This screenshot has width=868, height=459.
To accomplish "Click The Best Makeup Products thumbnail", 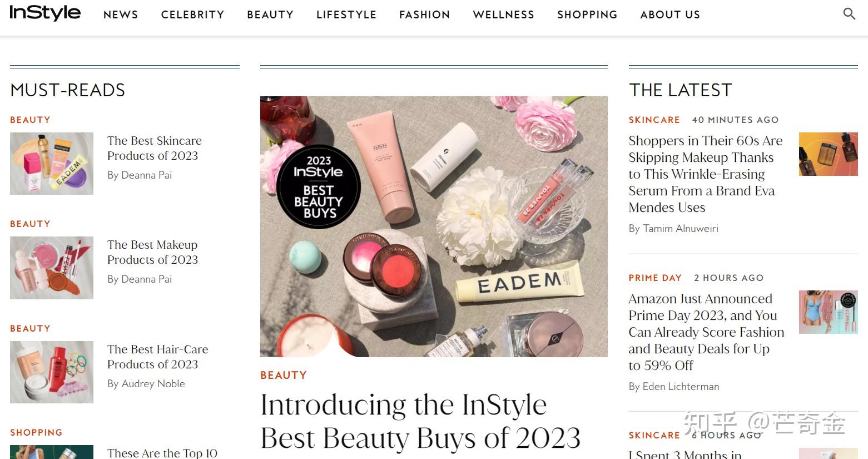I will (52, 268).
